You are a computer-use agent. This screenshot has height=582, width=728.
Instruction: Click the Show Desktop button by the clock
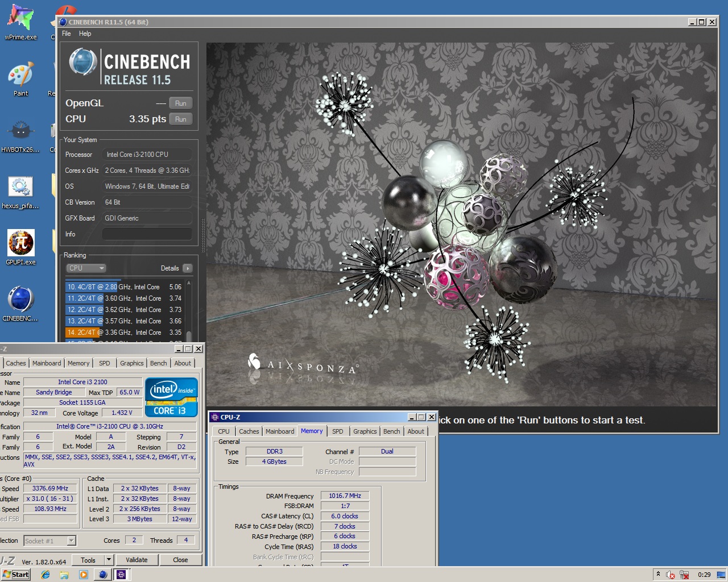[x=721, y=574]
